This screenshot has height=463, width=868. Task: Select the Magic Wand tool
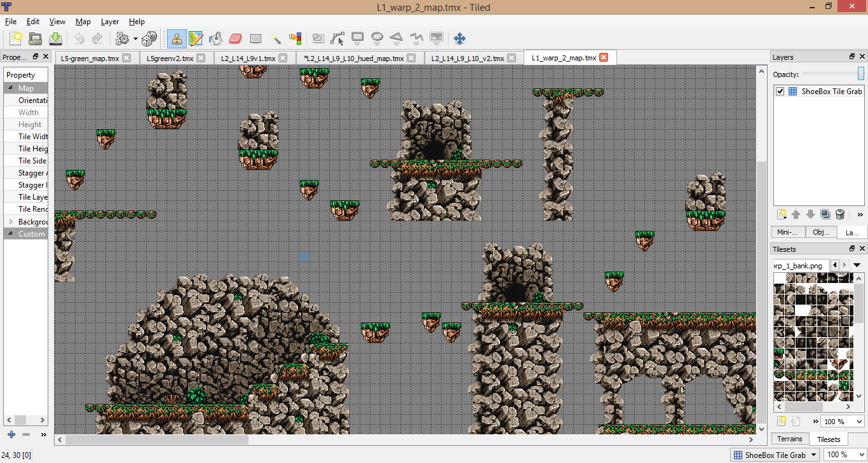coord(275,39)
